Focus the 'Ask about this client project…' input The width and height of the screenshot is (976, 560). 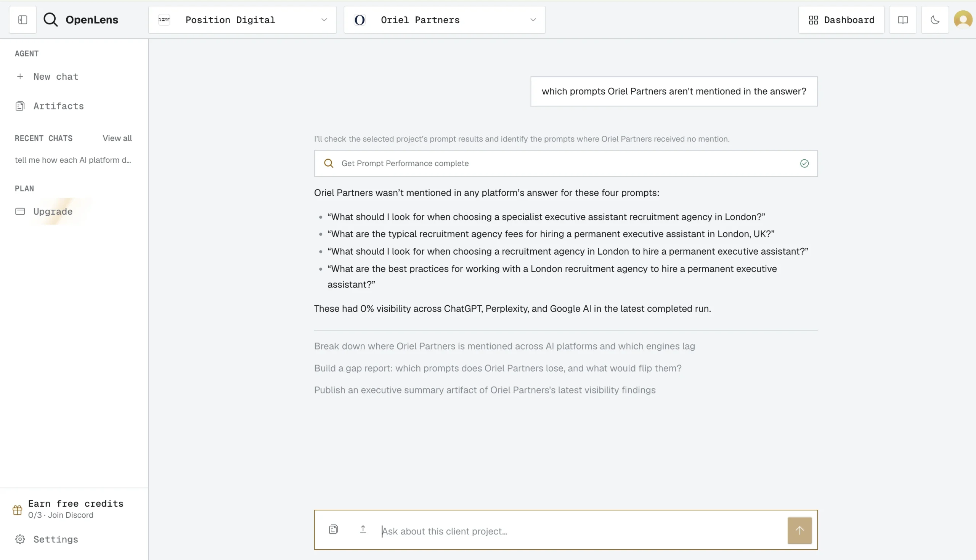pyautogui.click(x=581, y=531)
